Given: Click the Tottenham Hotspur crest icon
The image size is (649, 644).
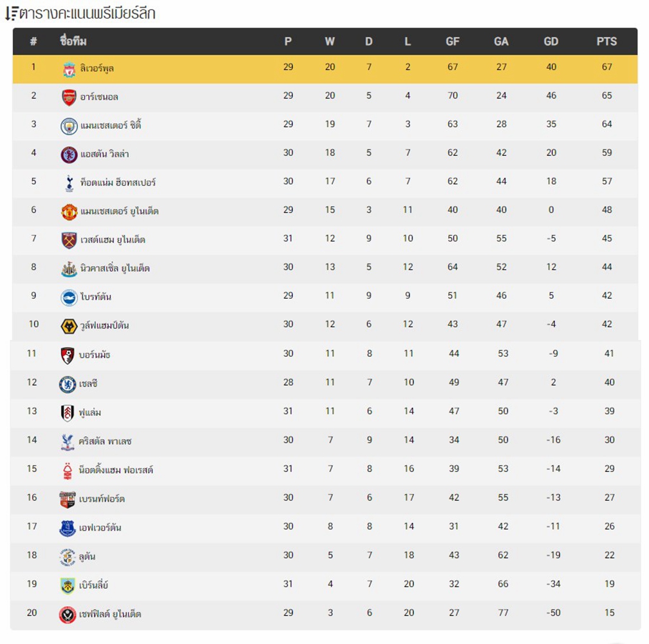Looking at the screenshot, I should (69, 184).
